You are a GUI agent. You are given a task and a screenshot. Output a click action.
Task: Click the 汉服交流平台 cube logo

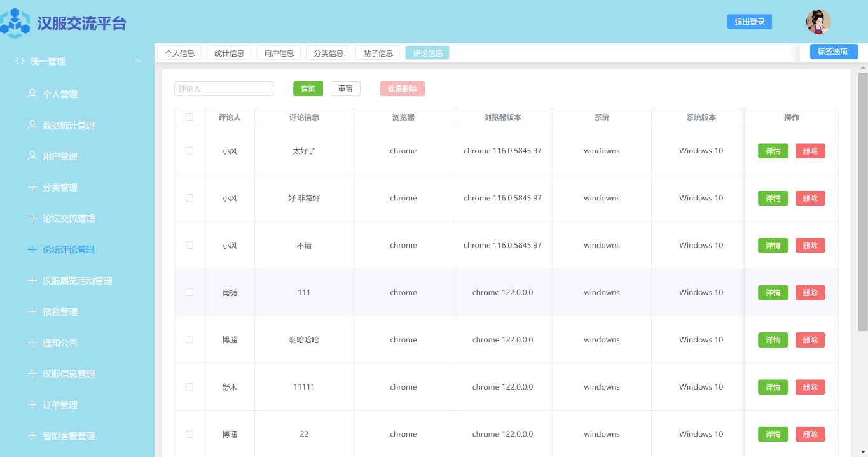click(x=15, y=24)
